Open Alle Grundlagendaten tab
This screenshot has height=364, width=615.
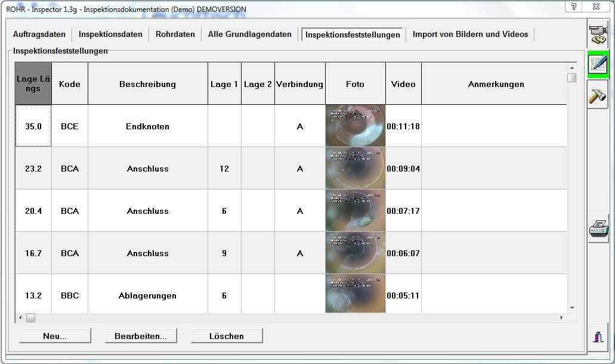coord(250,35)
